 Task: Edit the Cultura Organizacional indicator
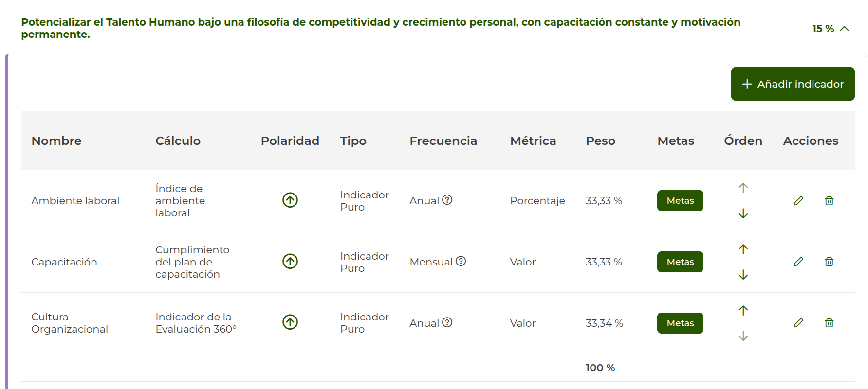click(798, 322)
